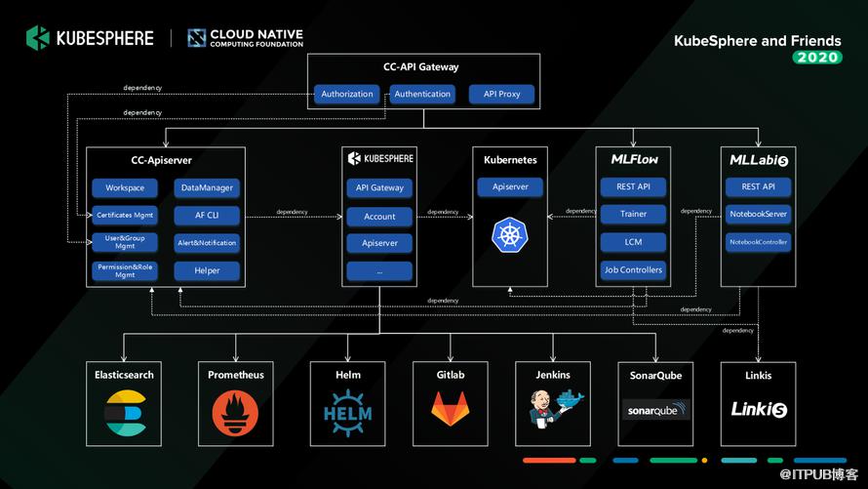Click the NotebookController block
Image resolution: width=868 pixels, height=489 pixels.
(759, 242)
